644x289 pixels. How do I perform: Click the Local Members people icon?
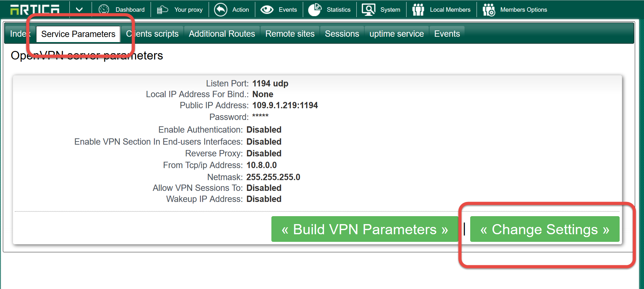pyautogui.click(x=418, y=9)
